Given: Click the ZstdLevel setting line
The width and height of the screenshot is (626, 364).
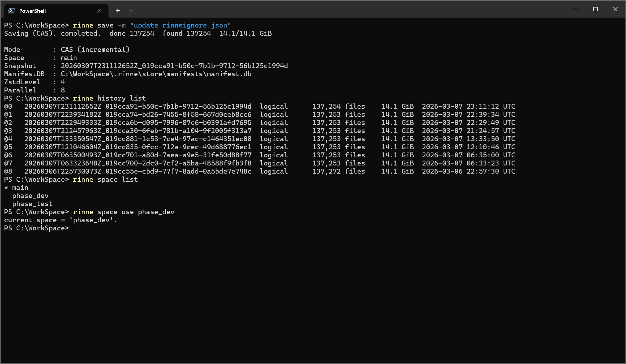Looking at the screenshot, I should (34, 82).
